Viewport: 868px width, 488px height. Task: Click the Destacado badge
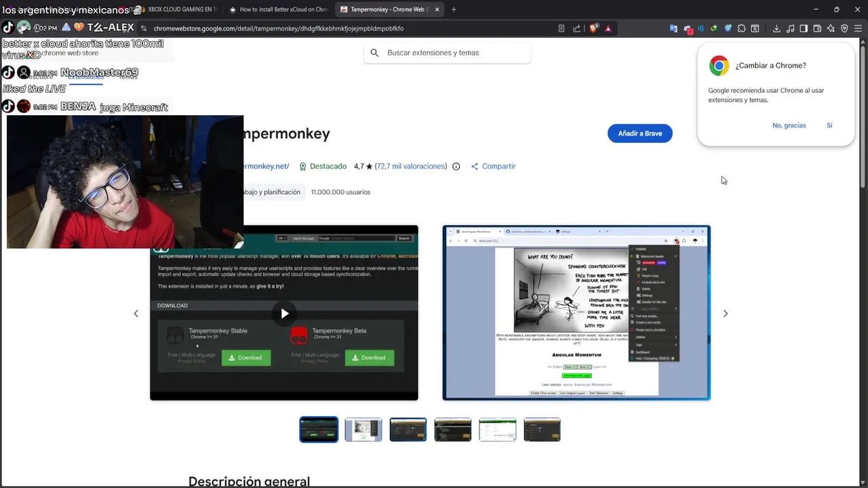tap(323, 166)
